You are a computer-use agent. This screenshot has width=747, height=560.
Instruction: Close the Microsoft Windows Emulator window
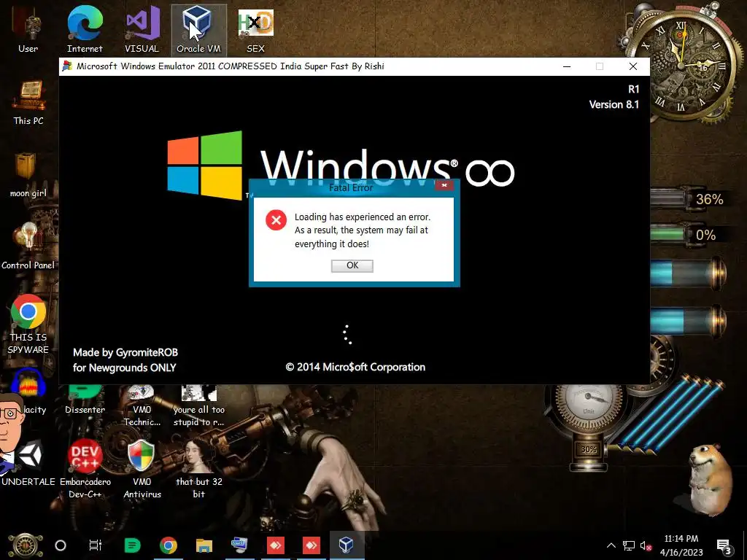pos(632,66)
